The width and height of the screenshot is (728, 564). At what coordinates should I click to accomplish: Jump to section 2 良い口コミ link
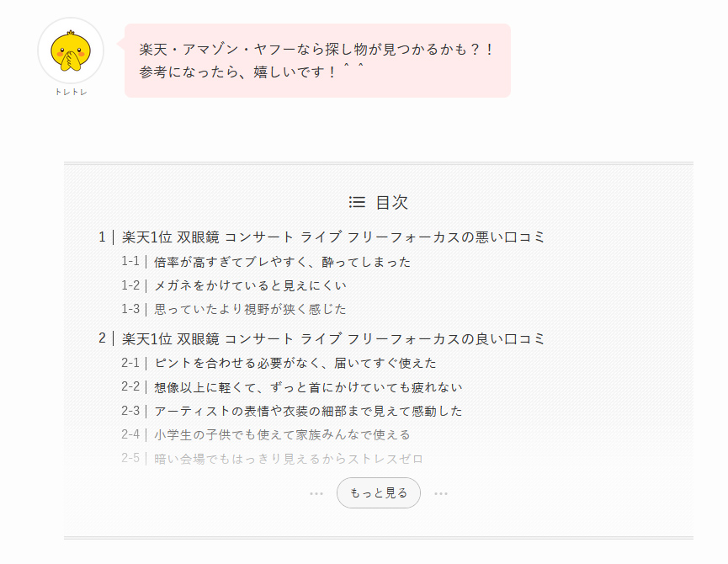pos(333,339)
